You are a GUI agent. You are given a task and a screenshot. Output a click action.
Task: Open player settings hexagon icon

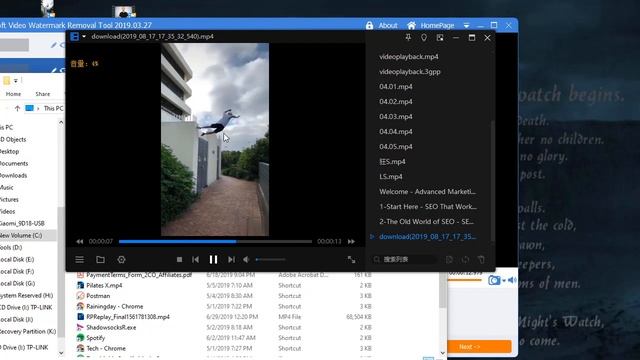(x=121, y=260)
